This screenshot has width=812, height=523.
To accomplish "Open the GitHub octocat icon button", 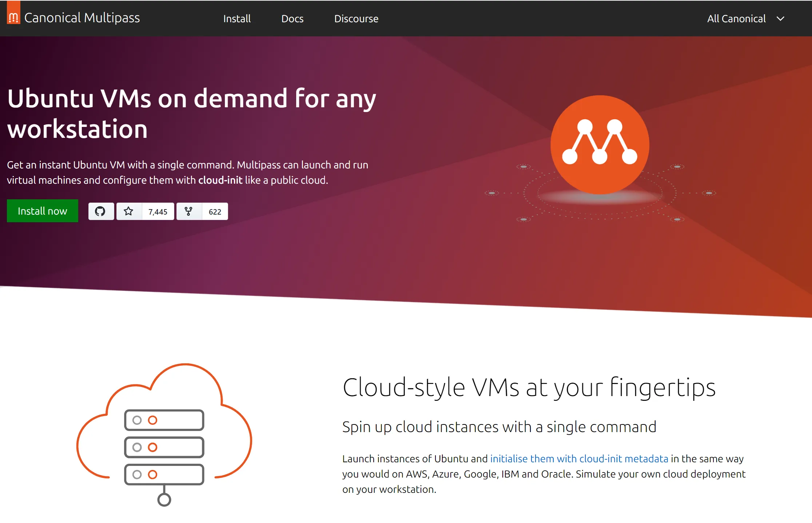I will (100, 211).
